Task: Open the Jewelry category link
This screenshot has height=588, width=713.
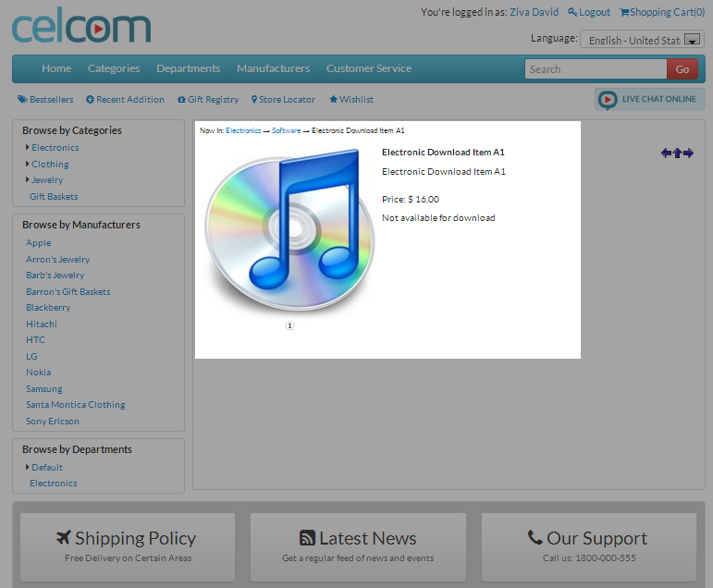Action: tap(47, 180)
